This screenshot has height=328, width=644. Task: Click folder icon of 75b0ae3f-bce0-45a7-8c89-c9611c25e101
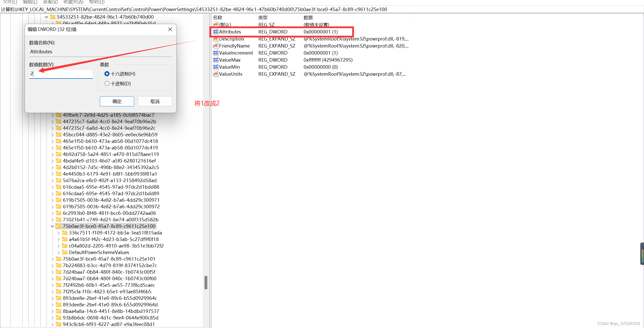point(59,259)
